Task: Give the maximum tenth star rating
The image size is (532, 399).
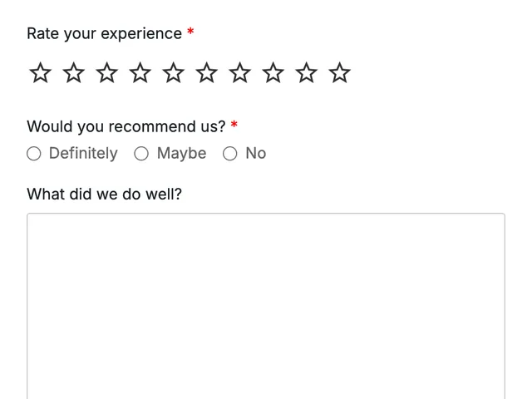Action: point(340,72)
